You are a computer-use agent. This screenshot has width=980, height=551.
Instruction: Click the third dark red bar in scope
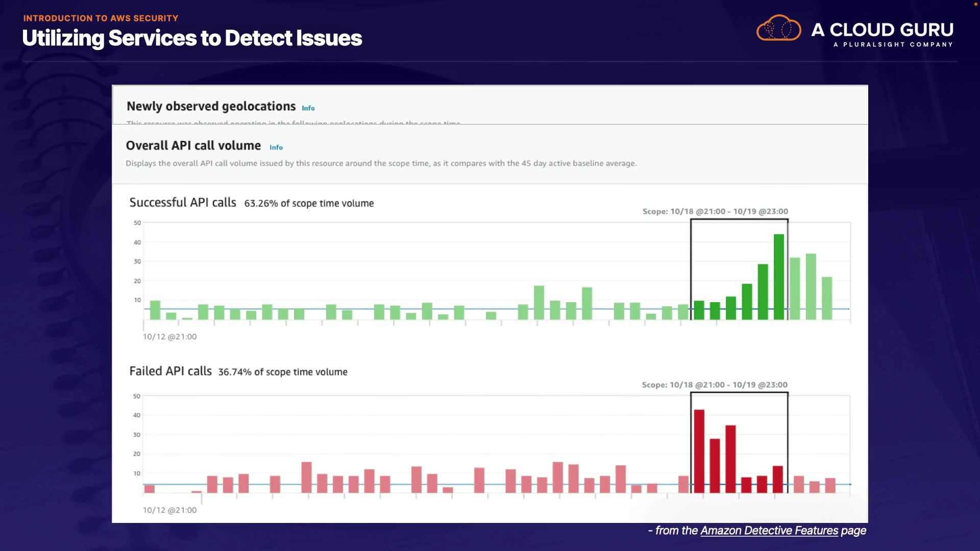point(730,459)
